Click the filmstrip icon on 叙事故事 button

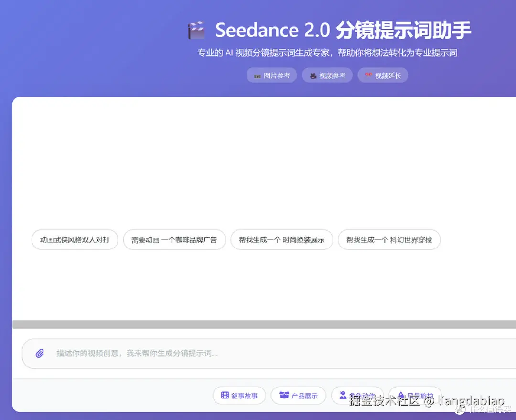click(224, 395)
